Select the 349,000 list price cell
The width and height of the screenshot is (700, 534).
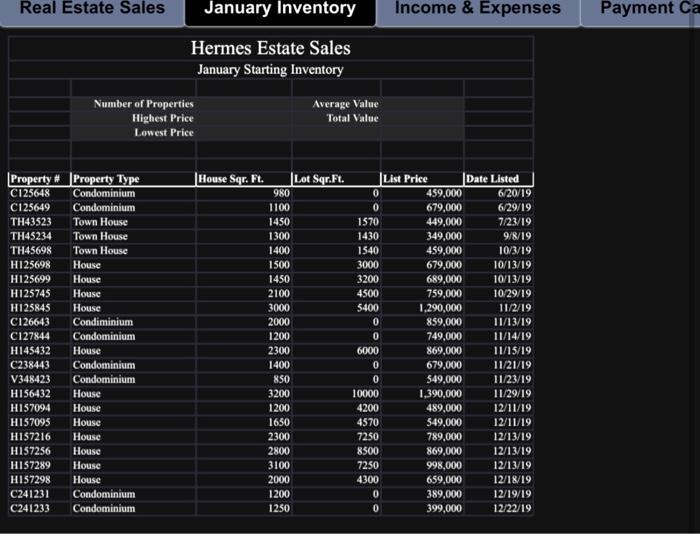point(422,236)
